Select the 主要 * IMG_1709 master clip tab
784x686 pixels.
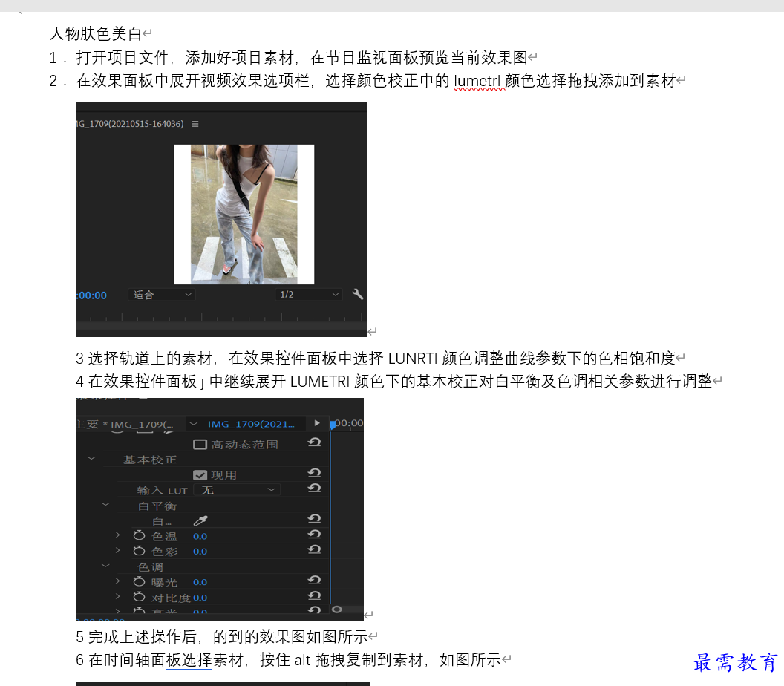[125, 425]
